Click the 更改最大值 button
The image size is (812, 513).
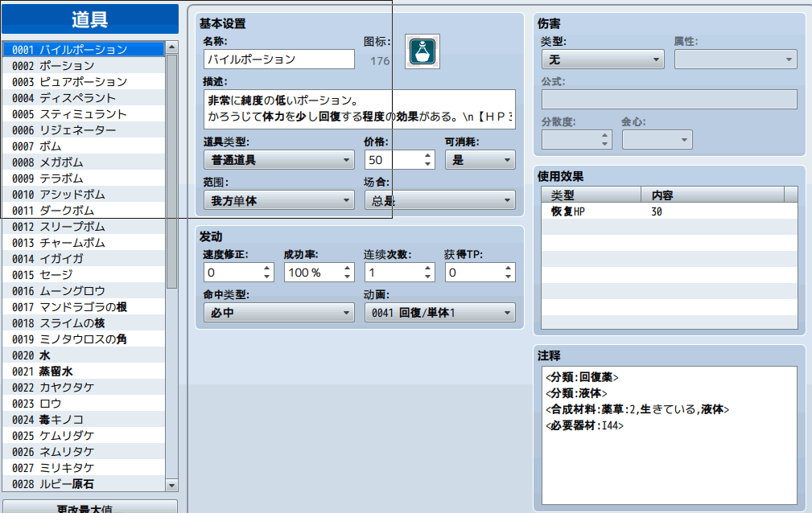click(x=90, y=507)
